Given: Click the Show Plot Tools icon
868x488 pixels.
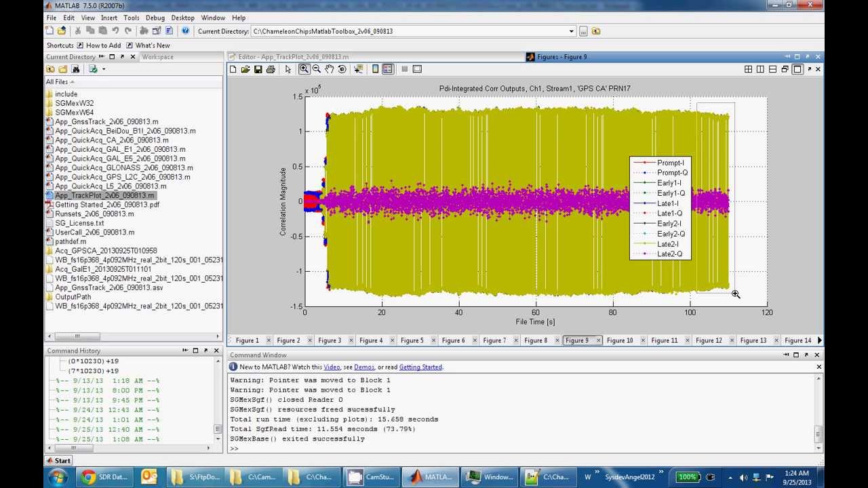Looking at the screenshot, I should point(417,69).
